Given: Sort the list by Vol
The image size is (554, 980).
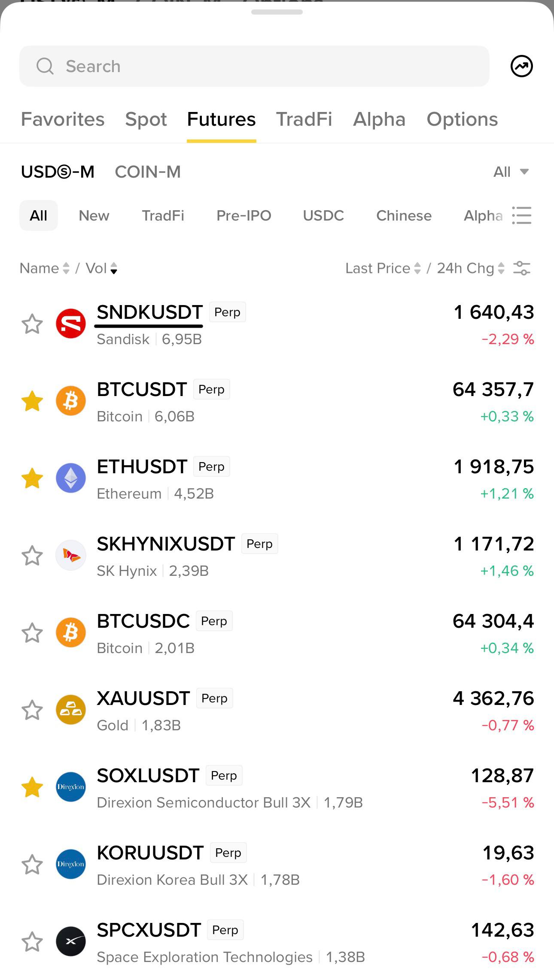Looking at the screenshot, I should point(101,268).
